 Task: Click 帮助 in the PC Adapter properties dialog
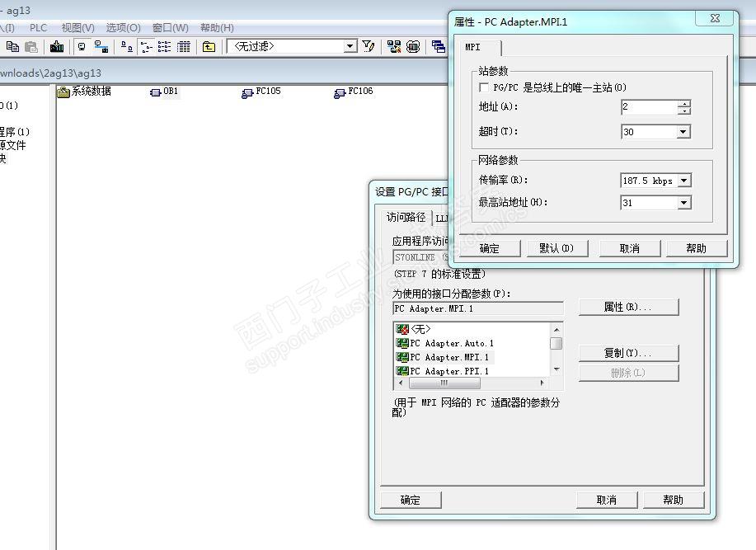point(696,249)
